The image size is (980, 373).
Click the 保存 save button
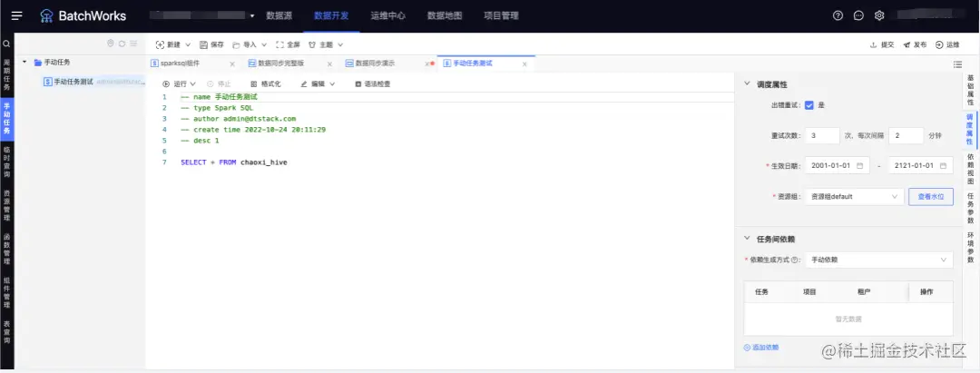[x=211, y=45]
